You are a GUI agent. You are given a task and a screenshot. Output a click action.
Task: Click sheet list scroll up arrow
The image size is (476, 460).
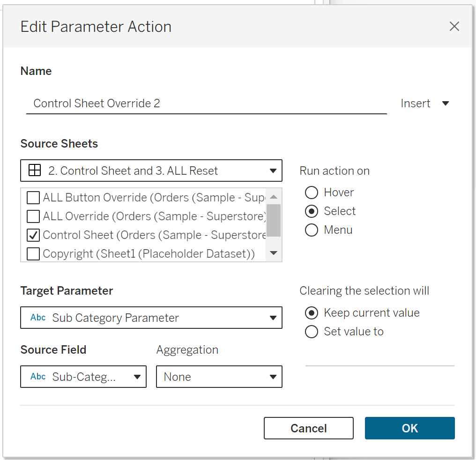[x=274, y=197]
